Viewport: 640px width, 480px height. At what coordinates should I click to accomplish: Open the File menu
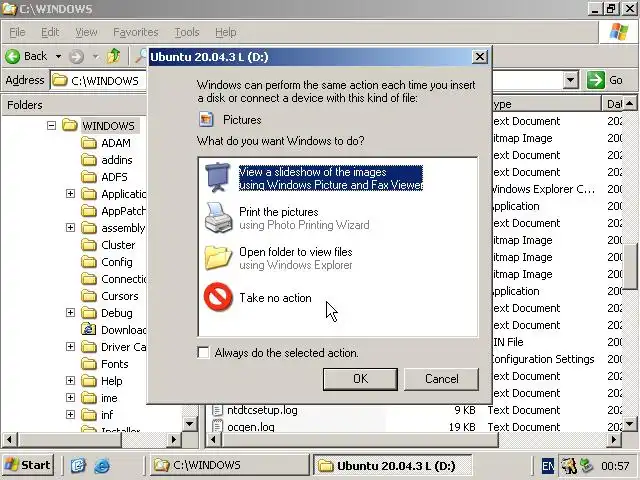tap(17, 32)
